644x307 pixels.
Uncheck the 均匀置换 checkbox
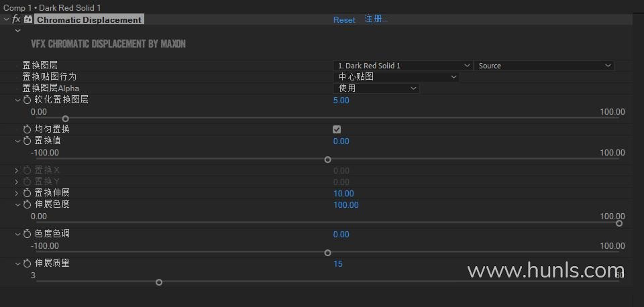tap(337, 129)
